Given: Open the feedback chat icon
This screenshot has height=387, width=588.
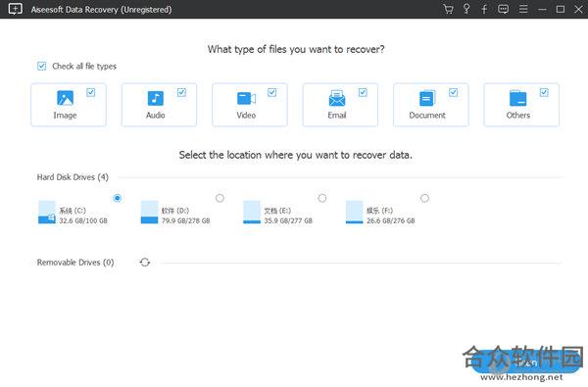Looking at the screenshot, I should tap(504, 9).
